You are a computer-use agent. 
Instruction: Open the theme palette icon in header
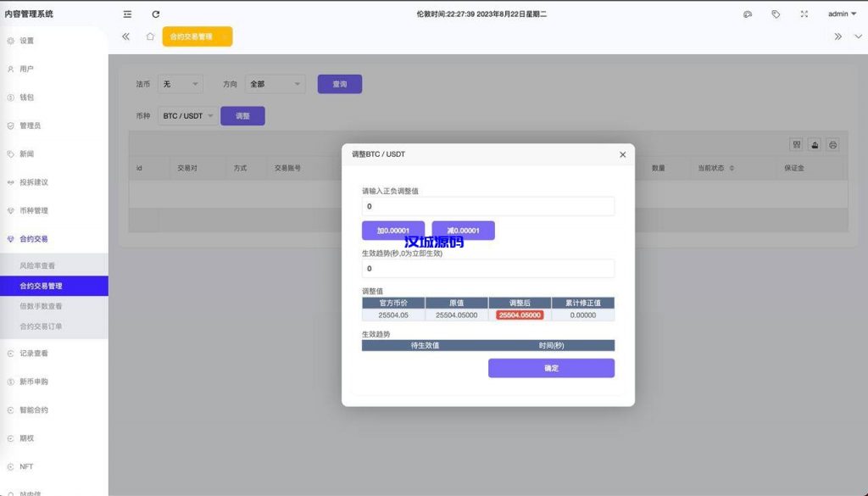point(748,13)
